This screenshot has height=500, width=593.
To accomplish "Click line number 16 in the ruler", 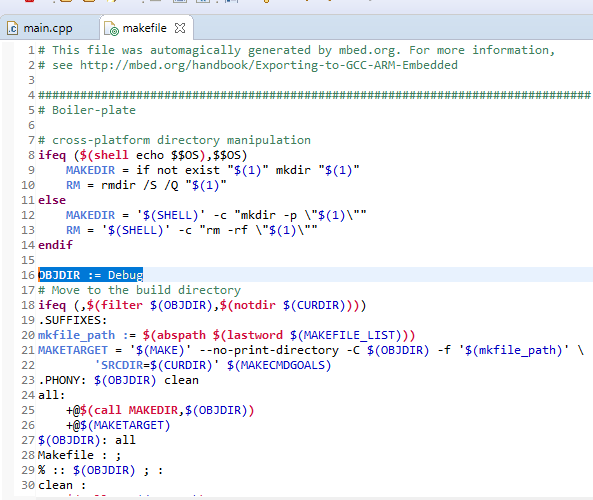I will click(x=28, y=275).
